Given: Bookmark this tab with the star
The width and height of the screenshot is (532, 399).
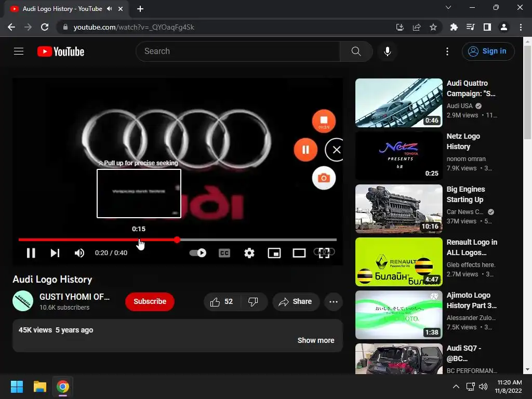Looking at the screenshot, I should 433,27.
